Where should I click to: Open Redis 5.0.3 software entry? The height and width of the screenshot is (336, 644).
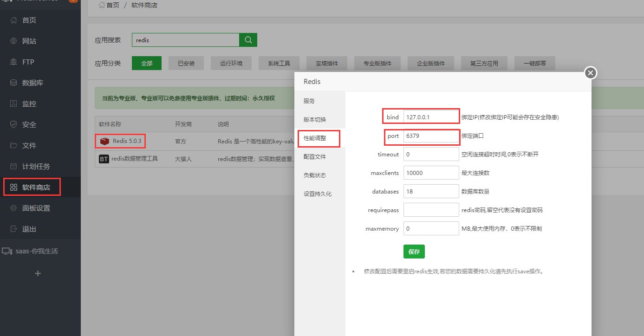[126, 141]
